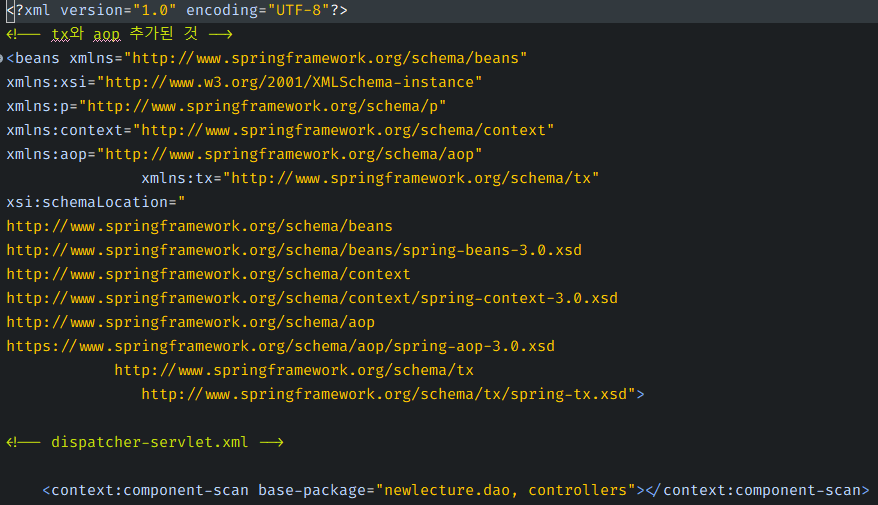Click the context:component-scan opening tag
This screenshot has width=878, height=505.
click(x=343, y=490)
